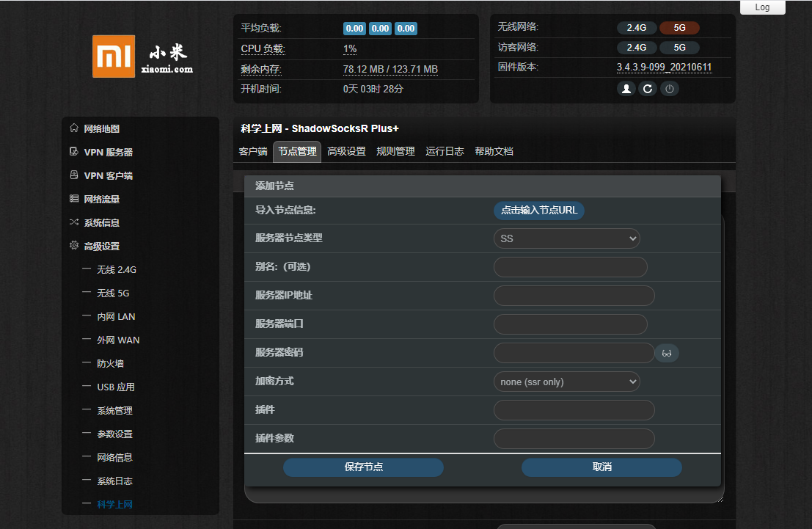
Task: Toggle the 访客网络 2.4G button
Action: (636, 48)
